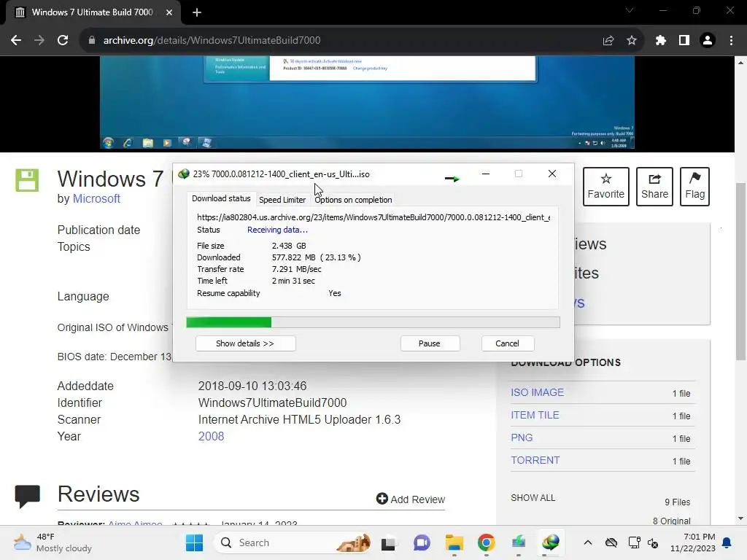The height and width of the screenshot is (560, 747).
Task: Click the Identifier value Windows7UltimateBuild7000
Action: pos(273,402)
